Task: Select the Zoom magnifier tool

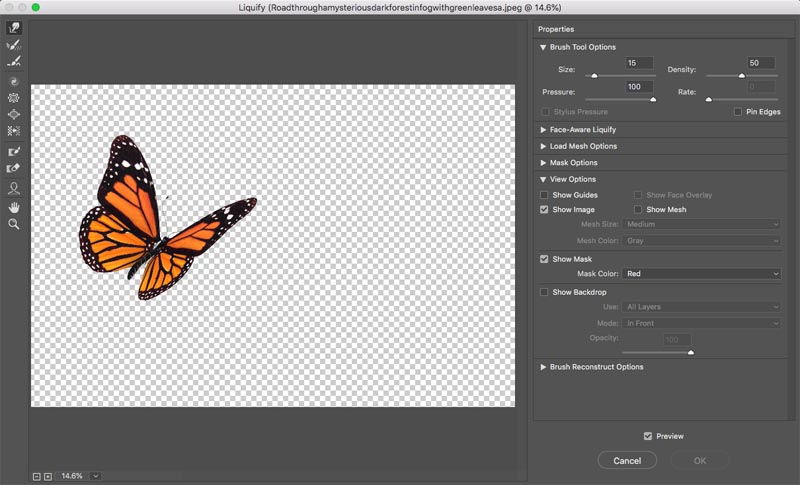Action: (14, 224)
